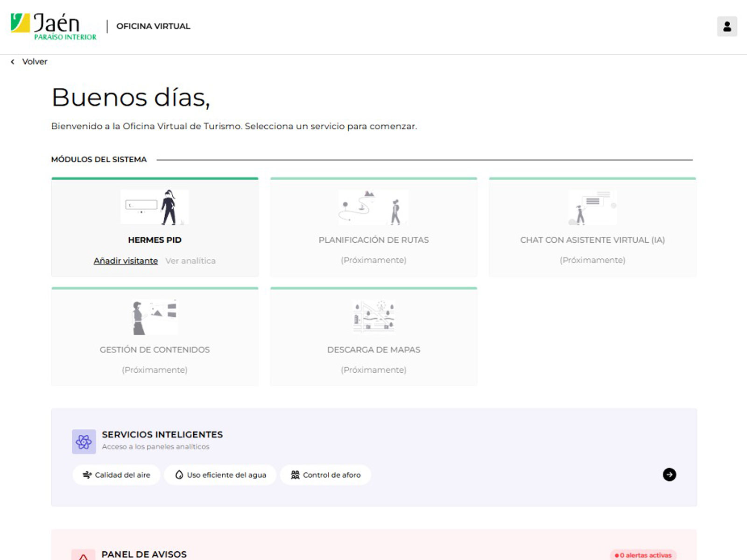Viewport: 747px width, 560px height.
Task: Click Próximamente under Planificación de rutas
Action: pos(373,260)
